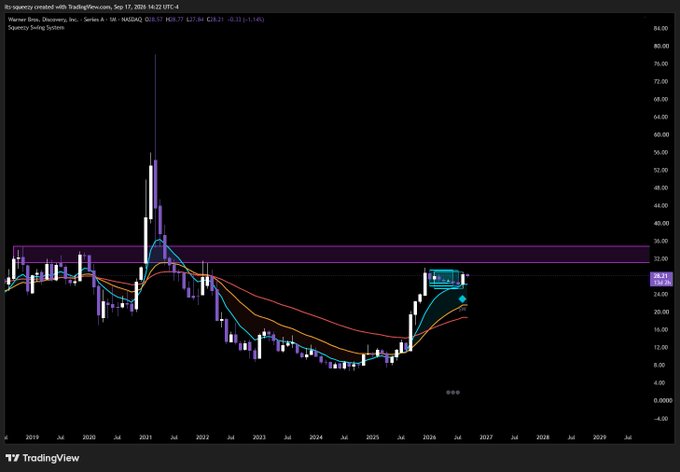Image resolution: width=680 pixels, height=472 pixels.
Task: Click the 2028 label on the time axis
Action: 543,438
